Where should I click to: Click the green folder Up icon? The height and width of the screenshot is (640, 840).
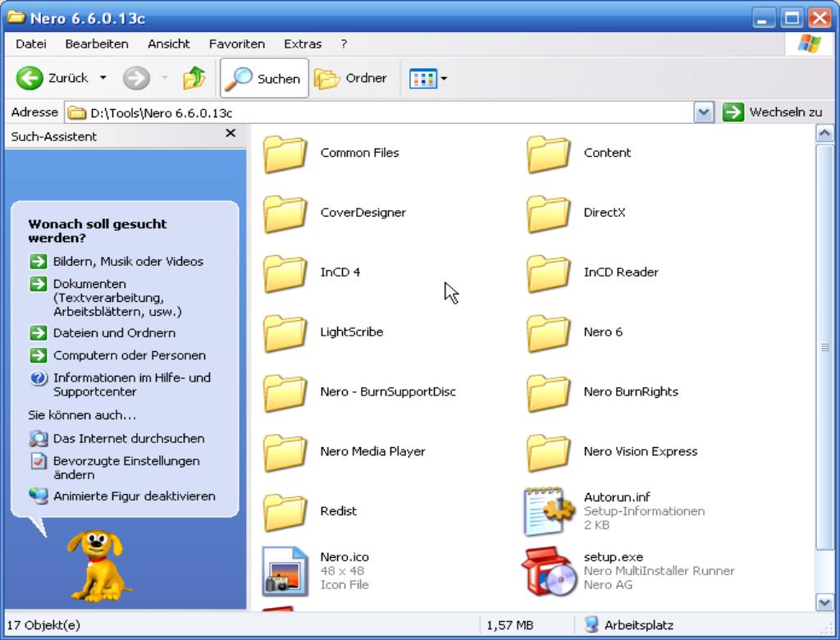point(194,78)
